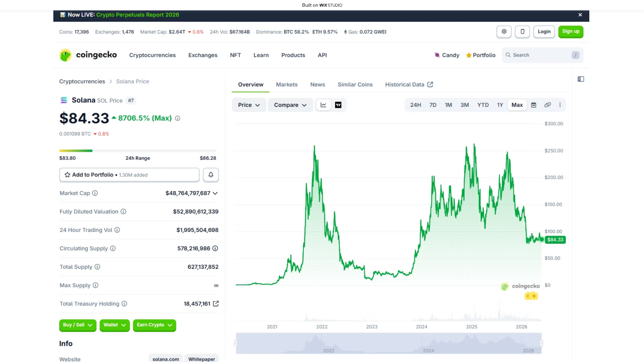Image resolution: width=644 pixels, height=362 pixels.
Task: Open the Exchanges nav menu
Action: point(203,55)
